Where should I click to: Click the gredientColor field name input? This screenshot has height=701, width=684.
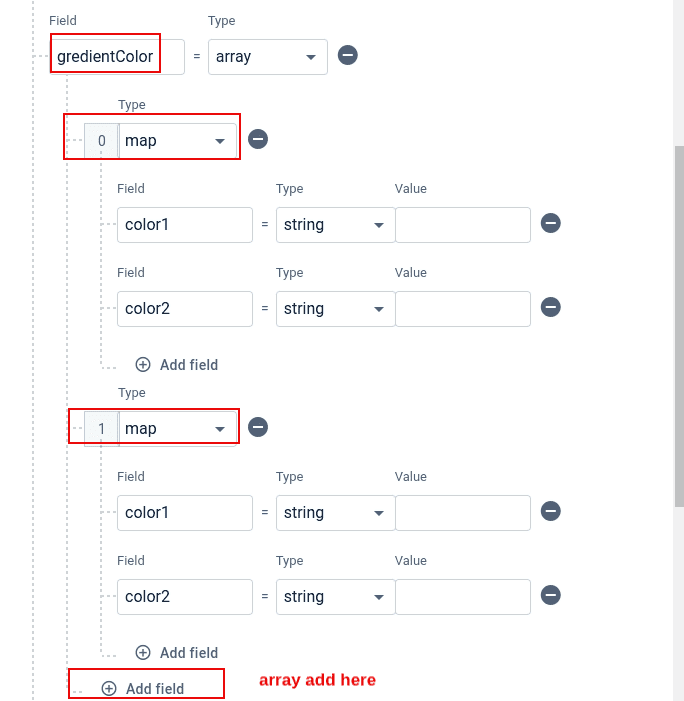click(118, 57)
